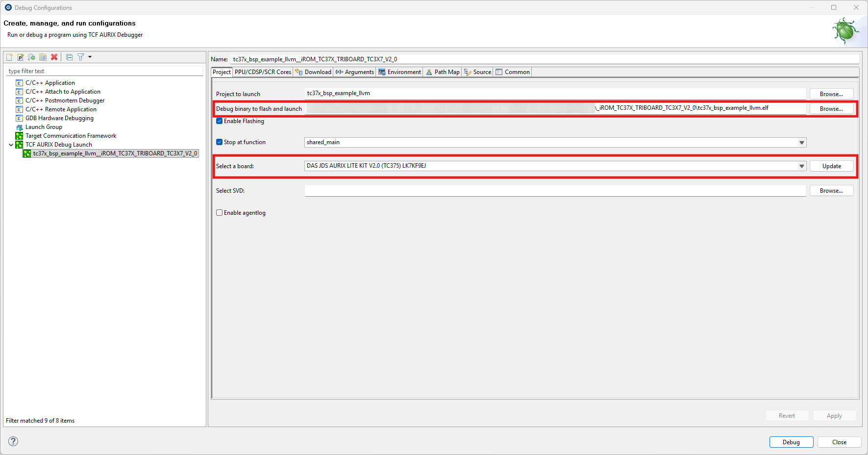Open the Stop at function dropdown

(802, 143)
